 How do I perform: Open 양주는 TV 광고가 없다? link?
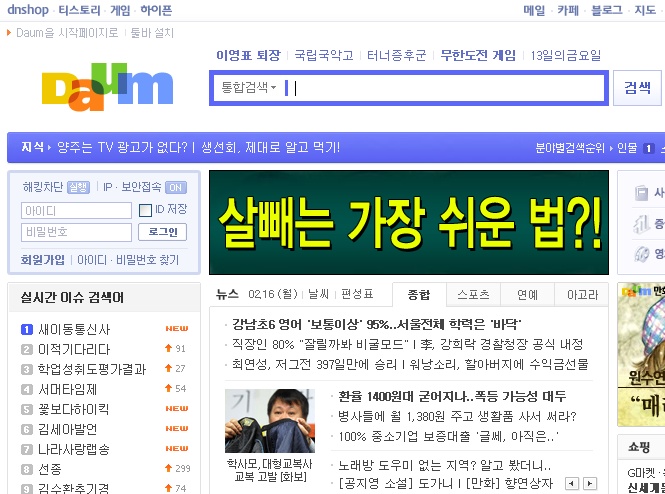click(122, 148)
